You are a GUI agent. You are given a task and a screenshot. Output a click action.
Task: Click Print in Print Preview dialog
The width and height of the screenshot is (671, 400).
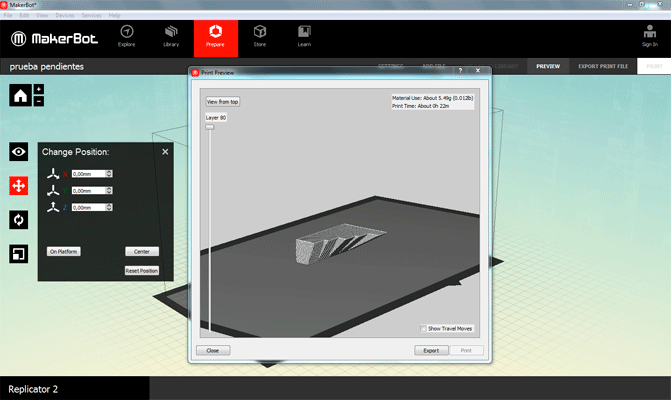coord(466,350)
